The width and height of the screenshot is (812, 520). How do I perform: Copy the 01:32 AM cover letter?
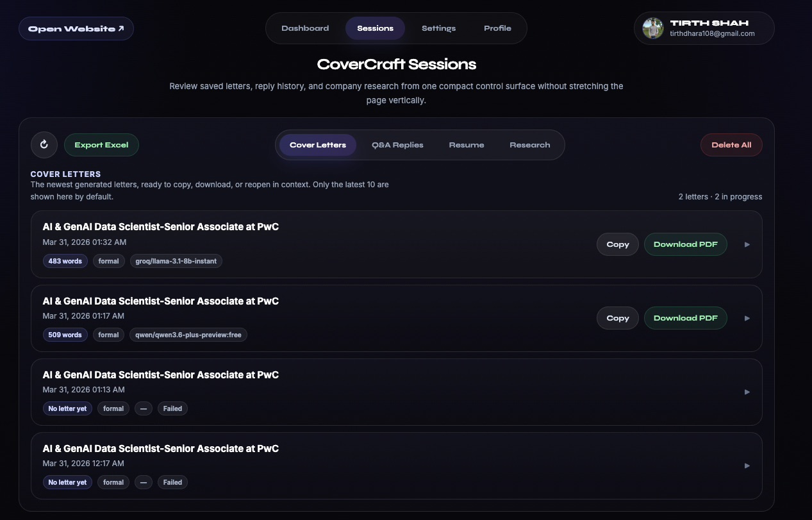pos(617,244)
